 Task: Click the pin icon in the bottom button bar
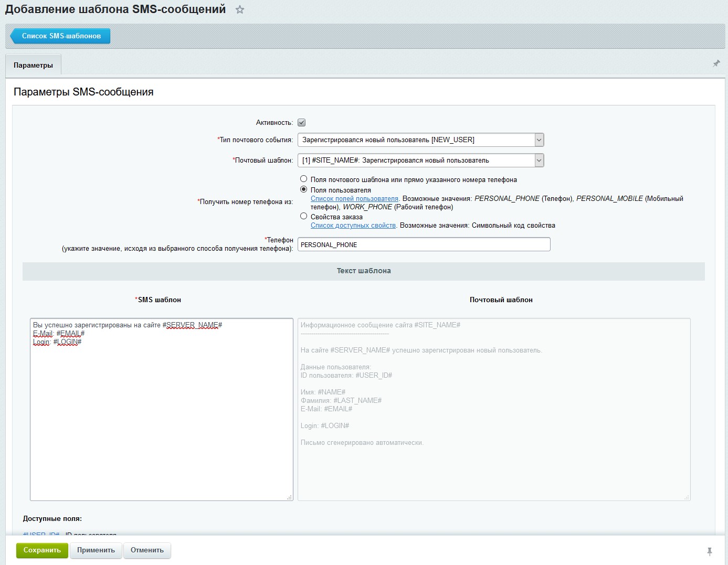point(709,551)
